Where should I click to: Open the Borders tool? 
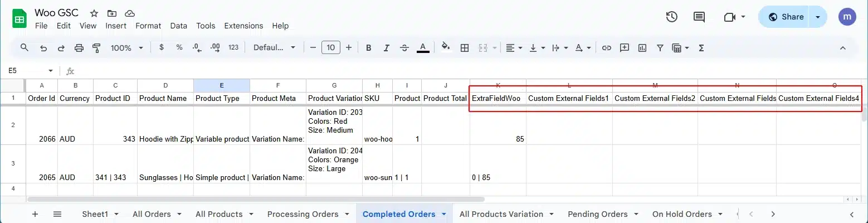point(464,48)
